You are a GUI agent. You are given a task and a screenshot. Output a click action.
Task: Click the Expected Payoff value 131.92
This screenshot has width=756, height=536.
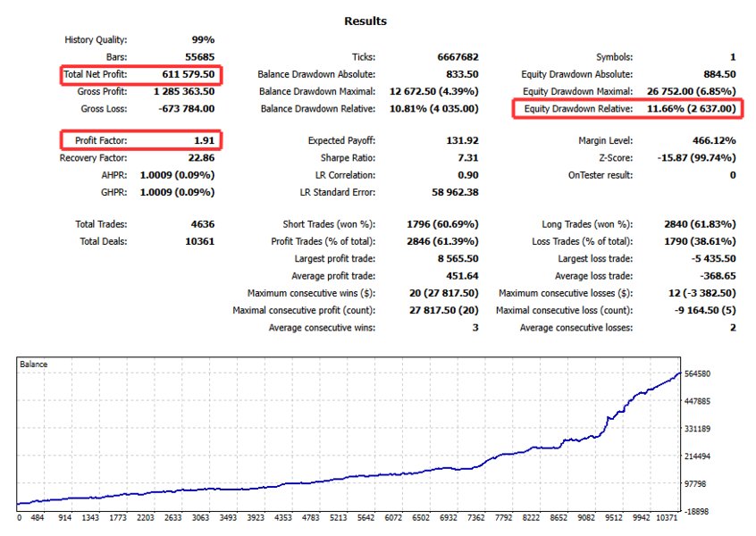(462, 141)
